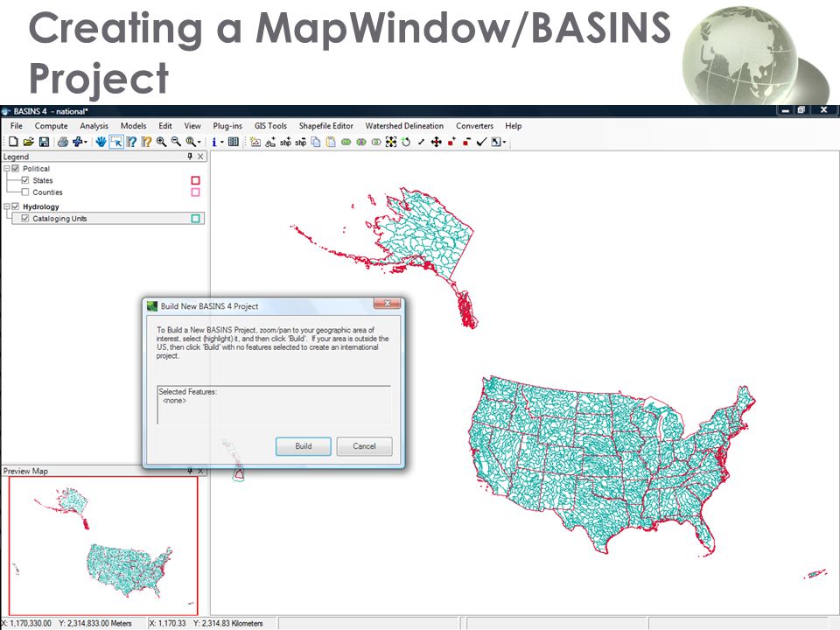Click the Zoom to extents magnifier icon

click(x=191, y=142)
